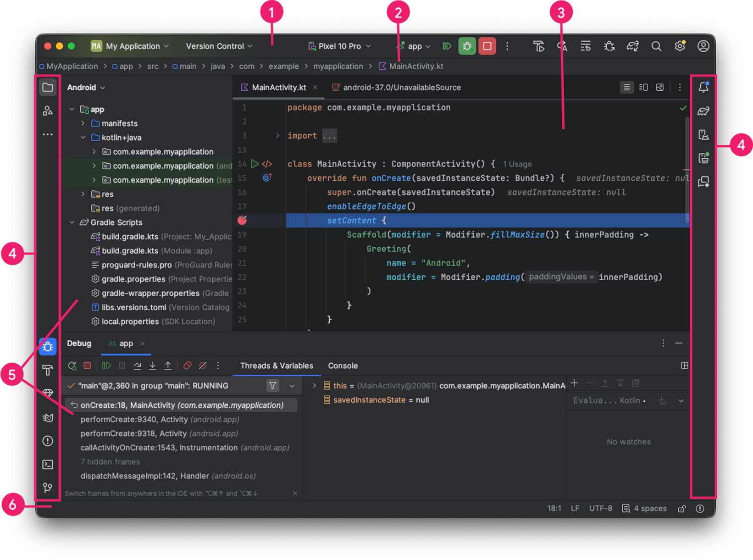The width and height of the screenshot is (753, 560).
Task: Attach debugger to Android process icon
Action: point(609,46)
